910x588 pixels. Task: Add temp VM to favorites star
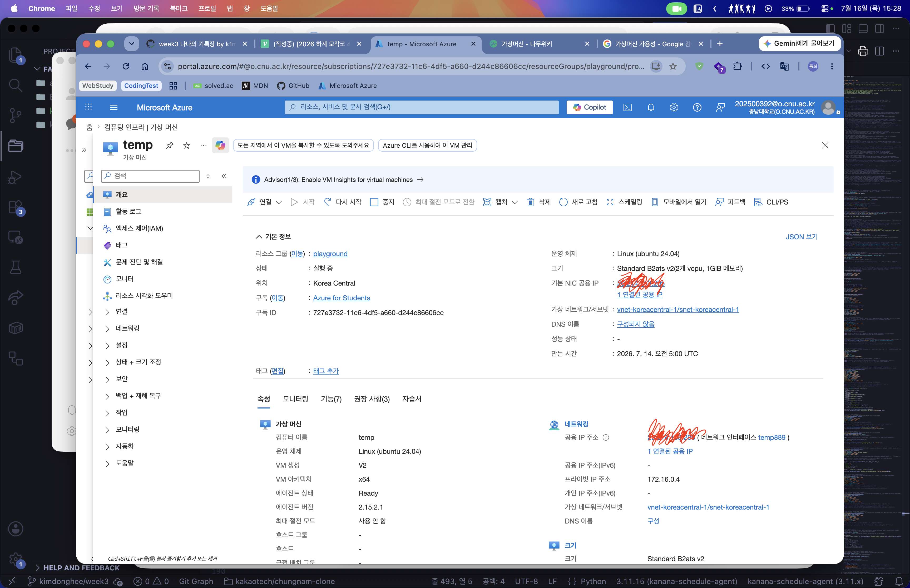point(186,145)
